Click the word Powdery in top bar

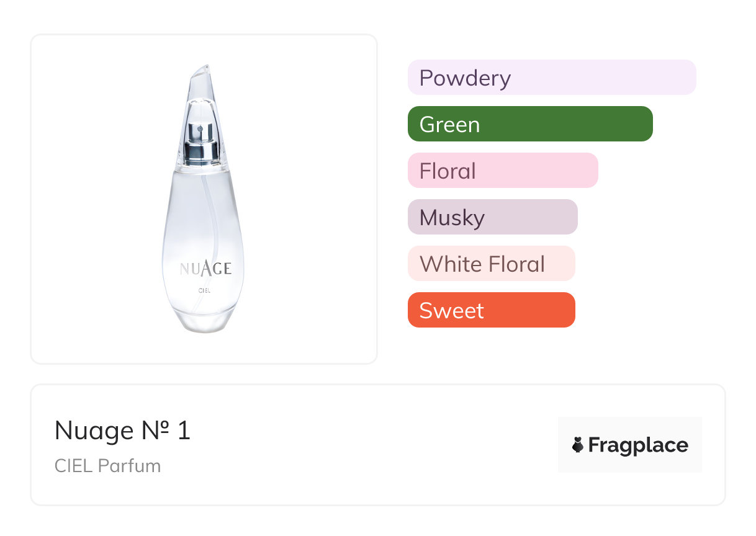465,78
